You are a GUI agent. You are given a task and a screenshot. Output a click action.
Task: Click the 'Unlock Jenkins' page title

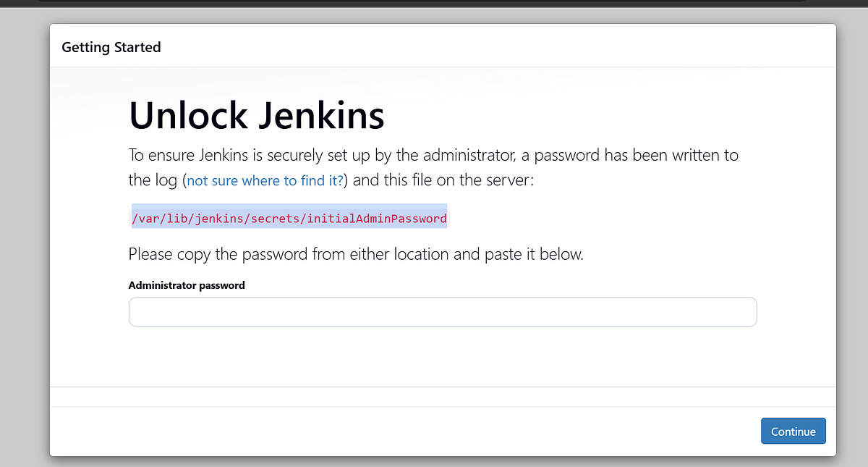(x=256, y=116)
